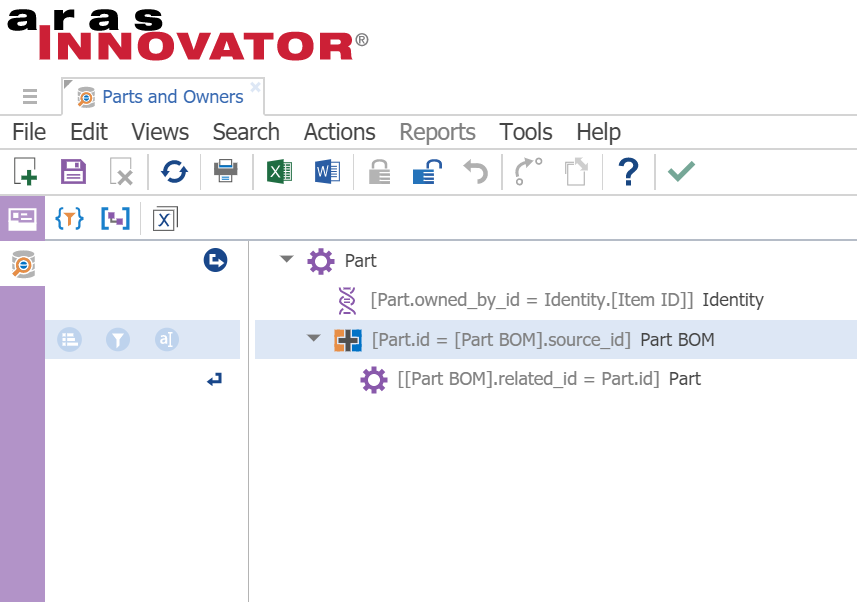
Task: Print using the printer icon
Action: click(x=226, y=172)
